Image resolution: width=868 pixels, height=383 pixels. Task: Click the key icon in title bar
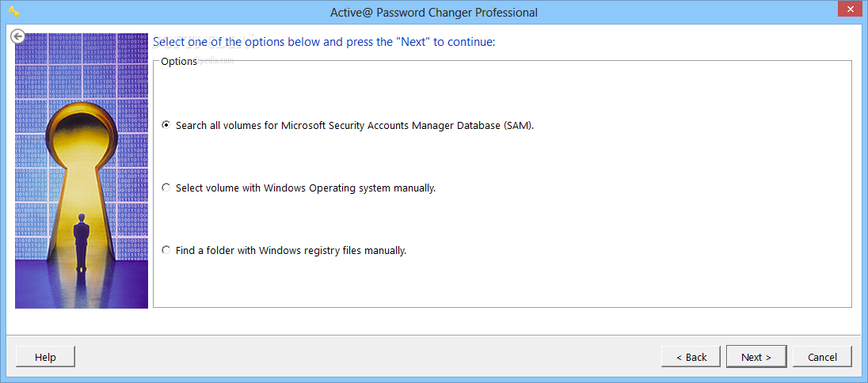tap(14, 12)
